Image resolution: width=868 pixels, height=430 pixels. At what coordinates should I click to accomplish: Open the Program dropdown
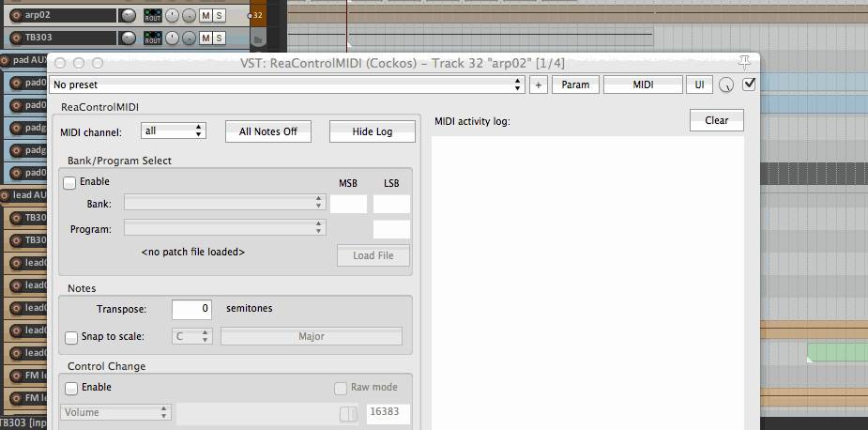225,228
